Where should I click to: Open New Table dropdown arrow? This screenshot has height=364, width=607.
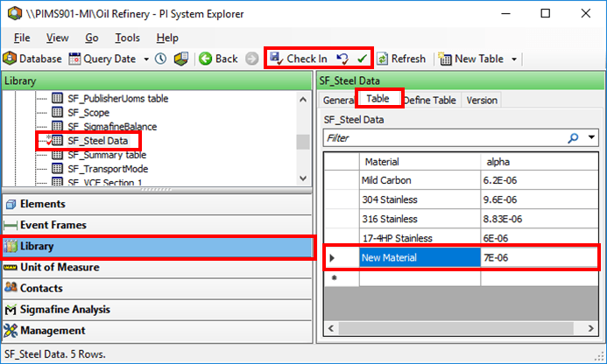pos(514,59)
